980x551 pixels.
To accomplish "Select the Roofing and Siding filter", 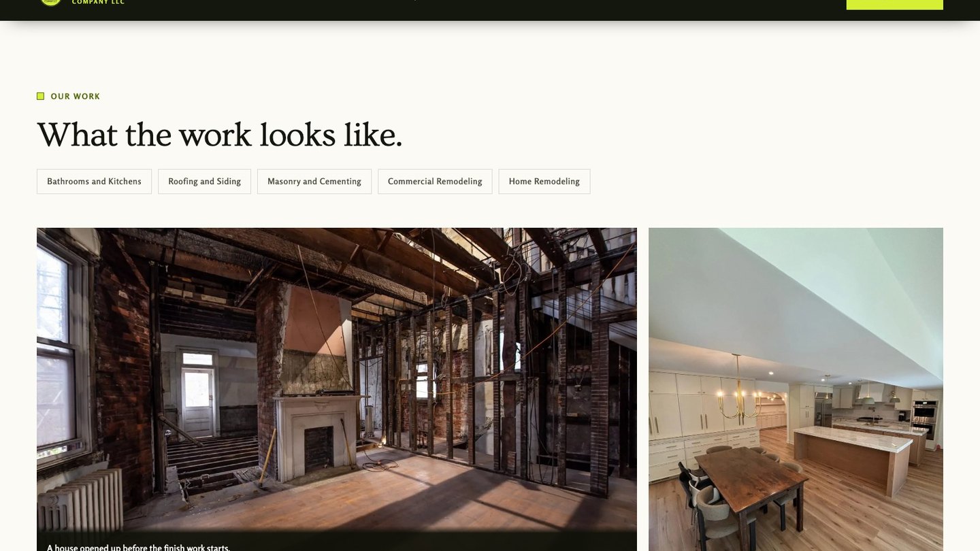I will (x=204, y=182).
